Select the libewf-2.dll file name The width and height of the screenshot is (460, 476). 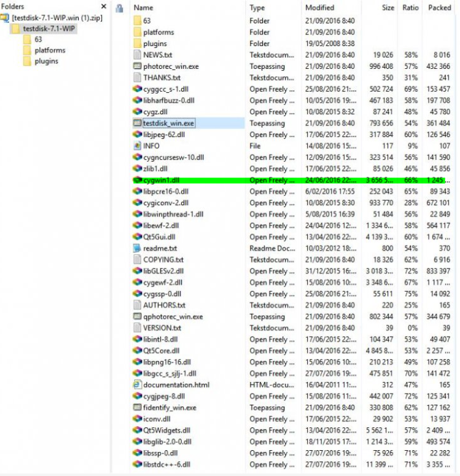161,226
